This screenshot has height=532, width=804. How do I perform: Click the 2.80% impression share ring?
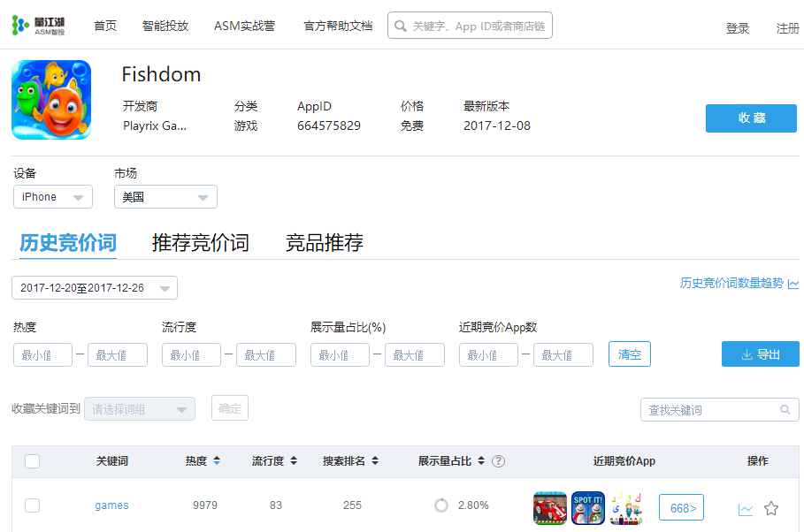(x=441, y=505)
